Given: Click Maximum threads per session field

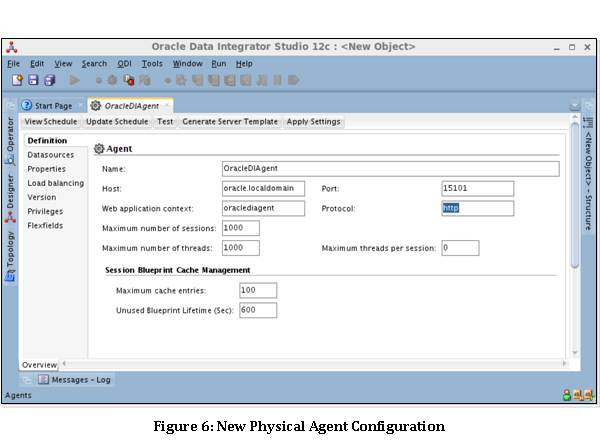Looking at the screenshot, I should (460, 248).
